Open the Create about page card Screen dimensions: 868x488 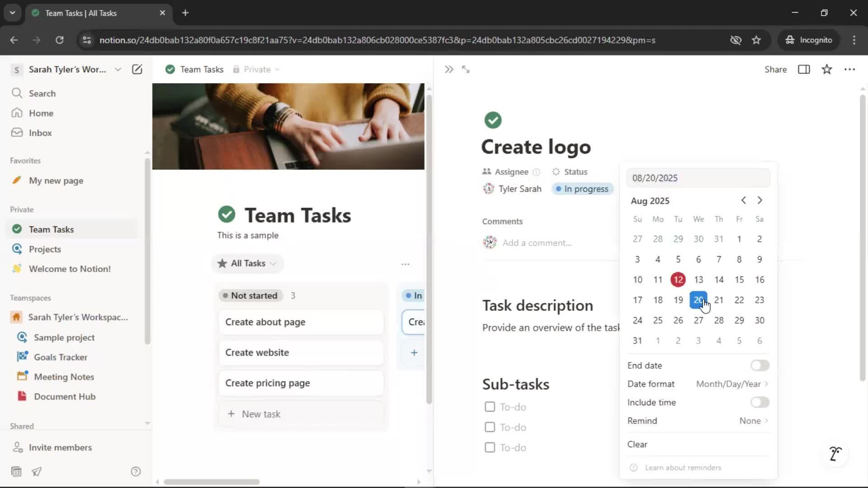[x=301, y=322]
